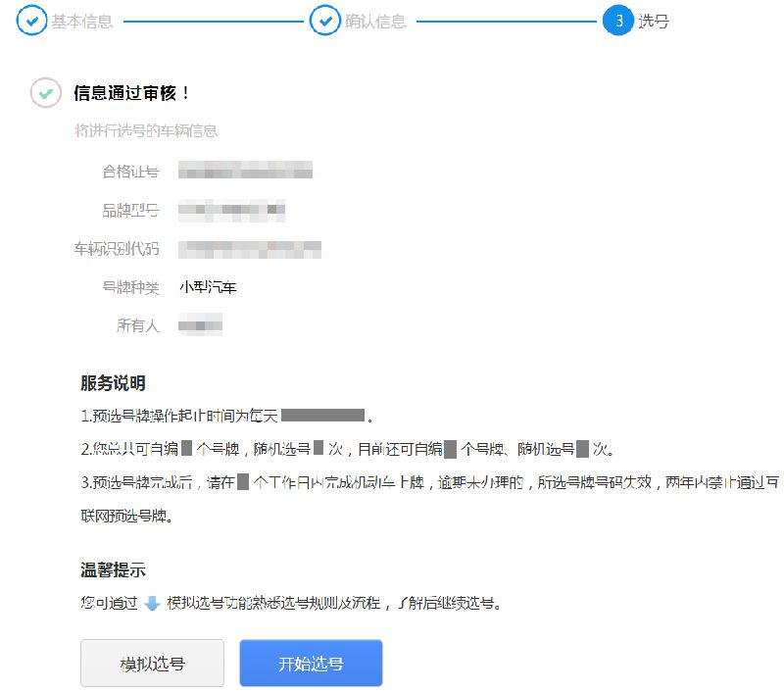
Task: Click the 信息通过审核 title text
Action: click(131, 93)
